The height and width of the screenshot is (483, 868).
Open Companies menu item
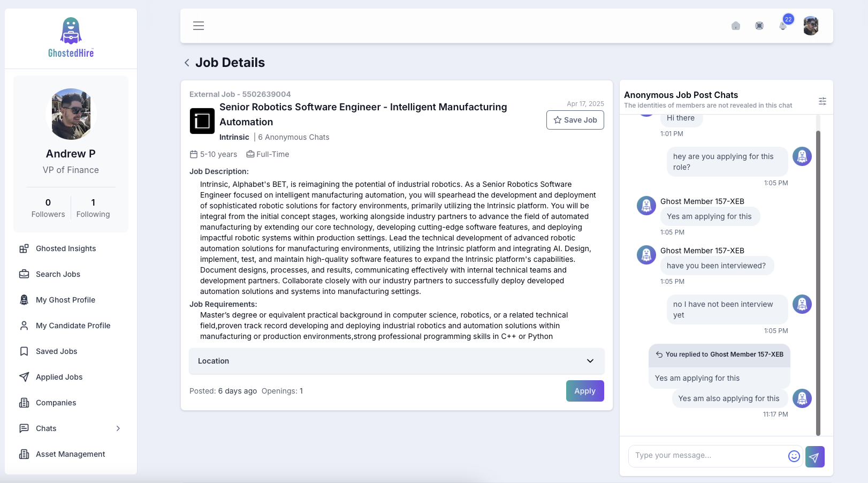(x=71, y=403)
